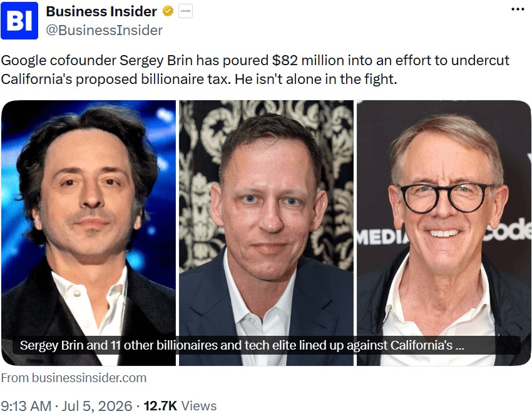Click the sentence "He isn't alone in the fight."
The height and width of the screenshot is (416, 532).
click(316, 80)
